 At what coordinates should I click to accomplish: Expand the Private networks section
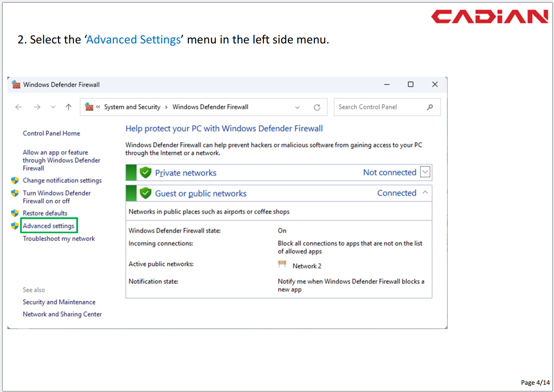click(425, 172)
